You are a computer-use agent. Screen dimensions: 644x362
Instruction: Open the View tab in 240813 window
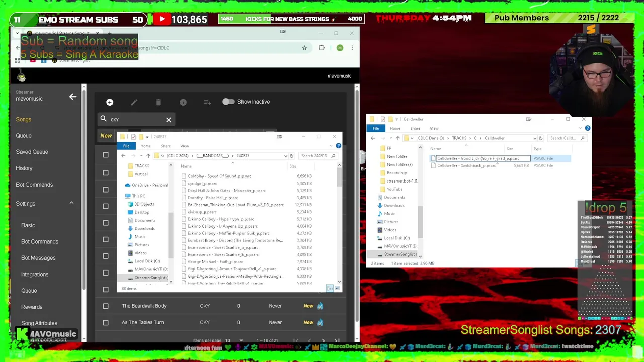pos(185,146)
